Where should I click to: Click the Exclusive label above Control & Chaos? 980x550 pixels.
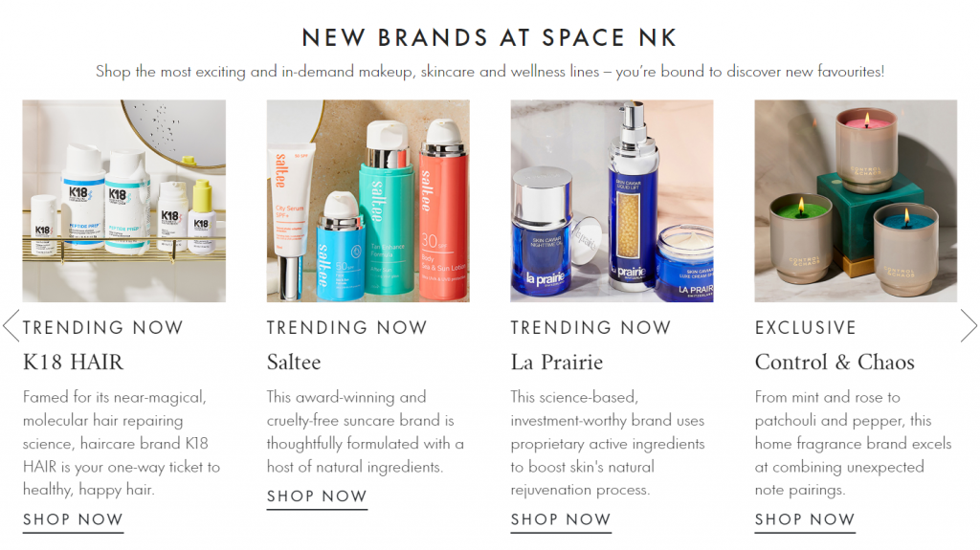tap(805, 327)
